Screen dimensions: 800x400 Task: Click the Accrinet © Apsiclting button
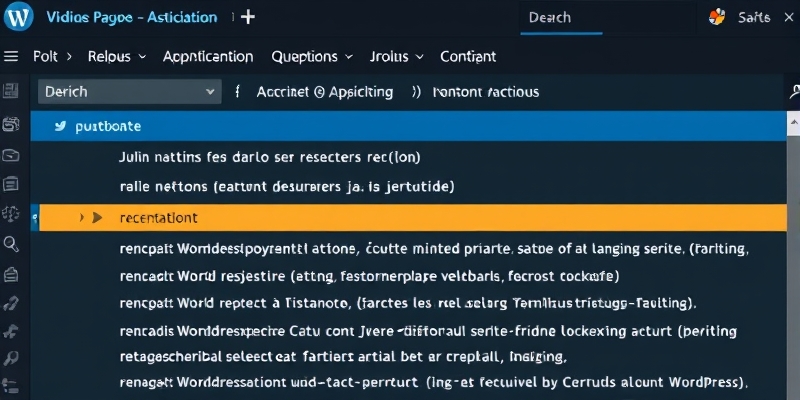tap(325, 92)
